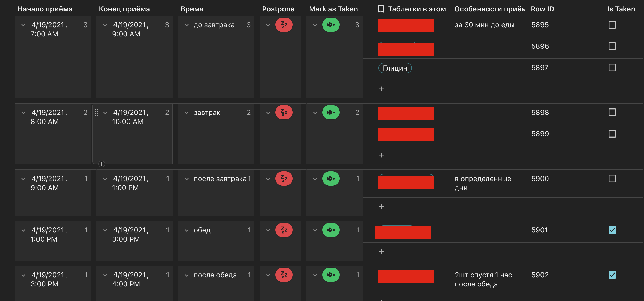Click the Row ID column header

pos(542,9)
